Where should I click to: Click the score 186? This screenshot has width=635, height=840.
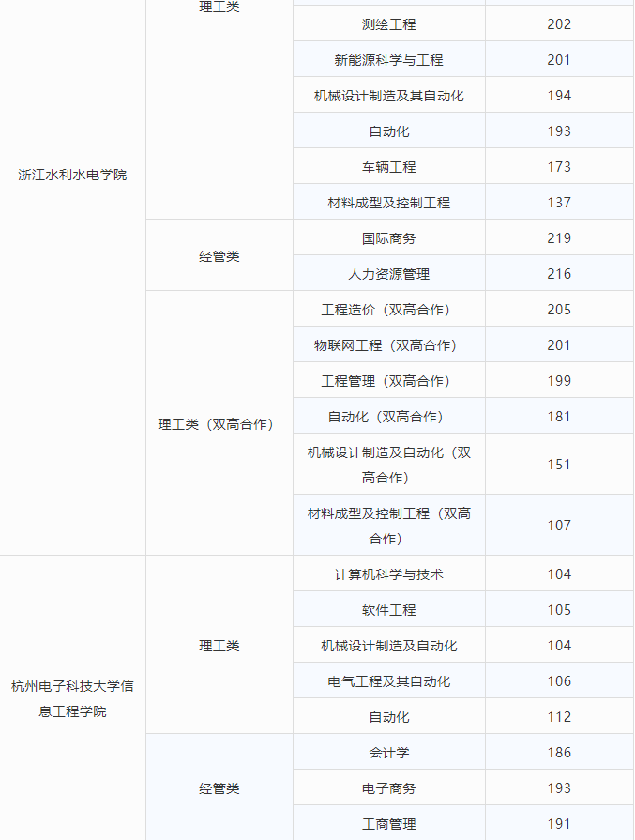point(559,753)
